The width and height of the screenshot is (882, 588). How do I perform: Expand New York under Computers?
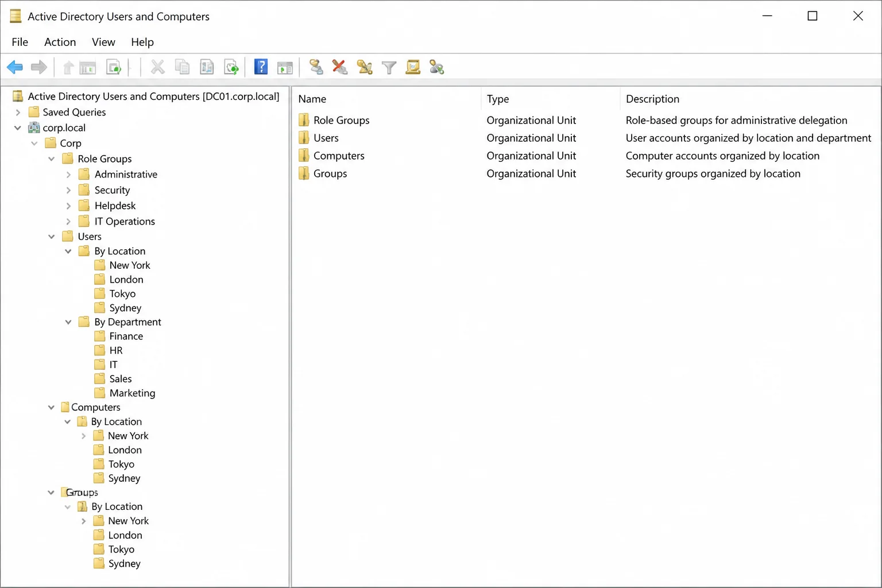pos(84,436)
